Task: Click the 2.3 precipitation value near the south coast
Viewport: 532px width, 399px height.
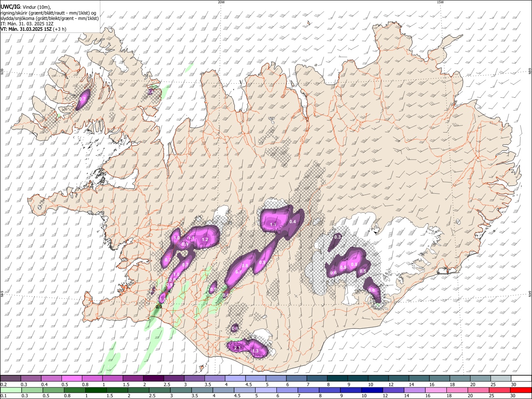Action: coord(238,347)
